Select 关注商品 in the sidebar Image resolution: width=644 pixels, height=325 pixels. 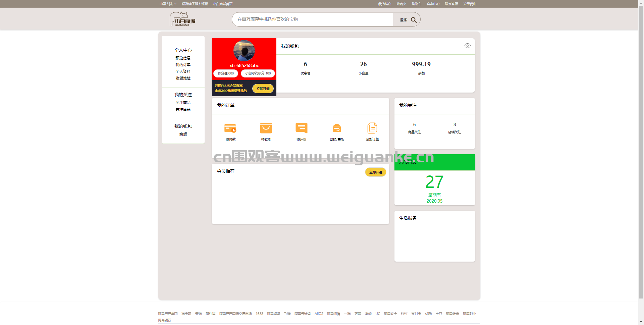pos(183,103)
